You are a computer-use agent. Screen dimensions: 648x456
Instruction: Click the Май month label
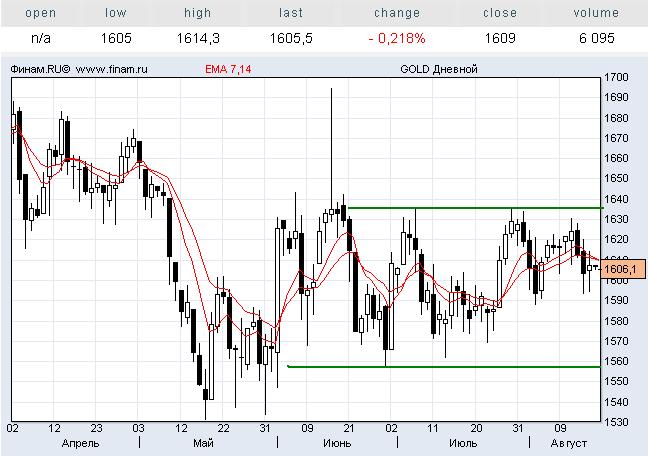[x=203, y=443]
